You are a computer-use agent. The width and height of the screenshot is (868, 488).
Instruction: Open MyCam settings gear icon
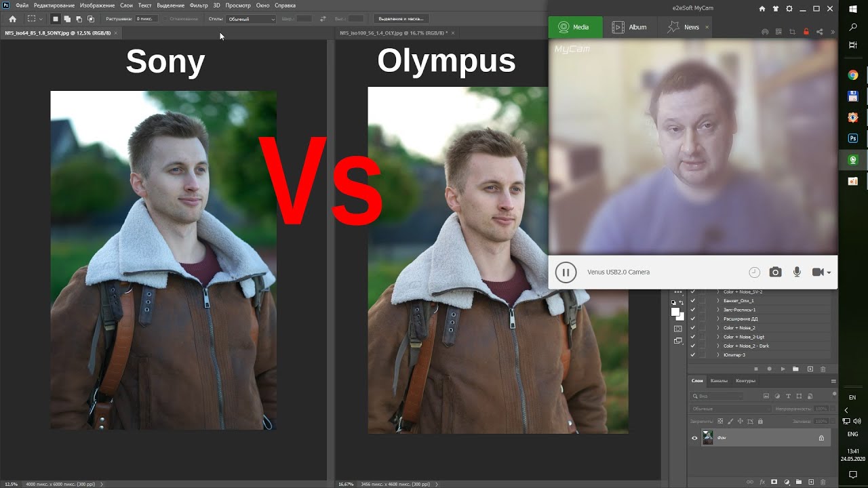789,9
